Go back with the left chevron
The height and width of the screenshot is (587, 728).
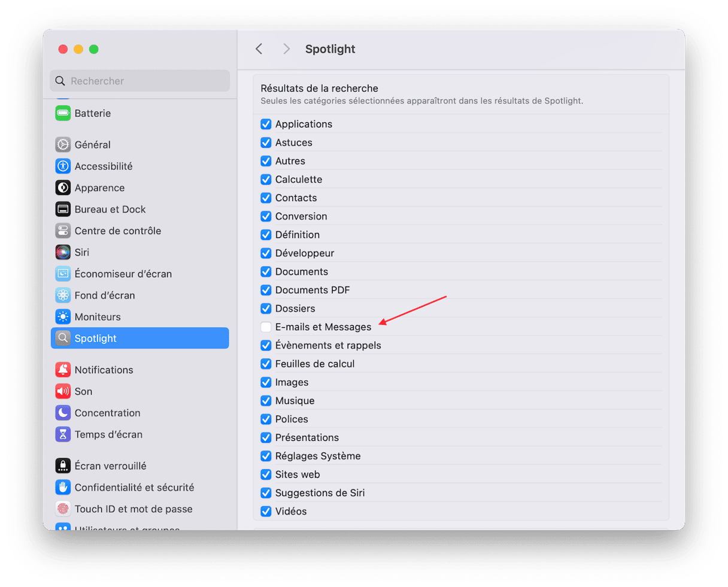[259, 49]
